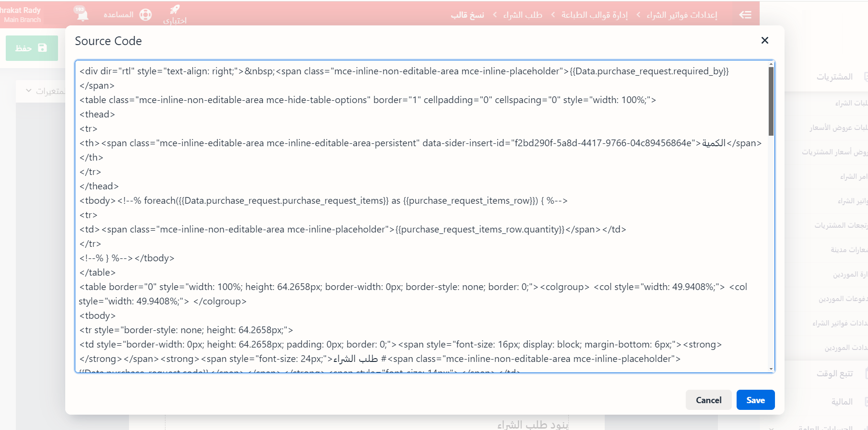The height and width of the screenshot is (430, 868).
Task: Click the source code vertical scrollbar thumb
Action: pos(771,101)
